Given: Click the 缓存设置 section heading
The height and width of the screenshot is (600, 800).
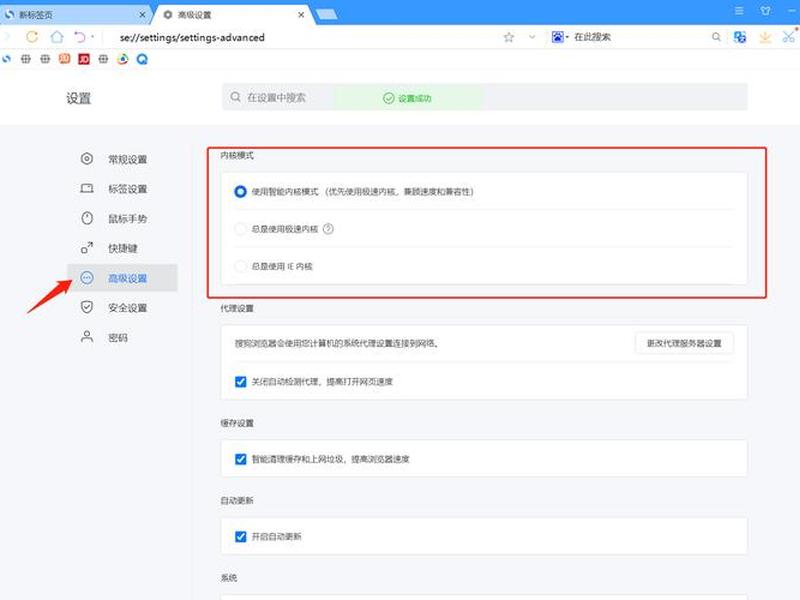Looking at the screenshot, I should (x=237, y=423).
